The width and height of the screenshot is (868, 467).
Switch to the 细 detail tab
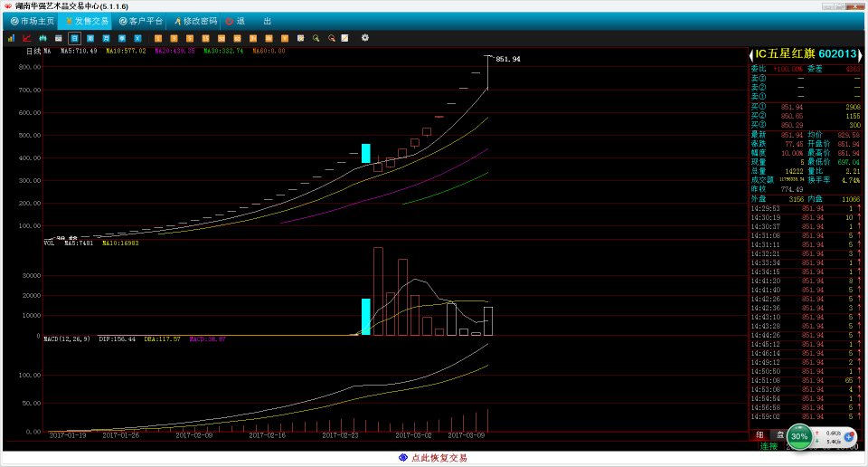[x=760, y=434]
